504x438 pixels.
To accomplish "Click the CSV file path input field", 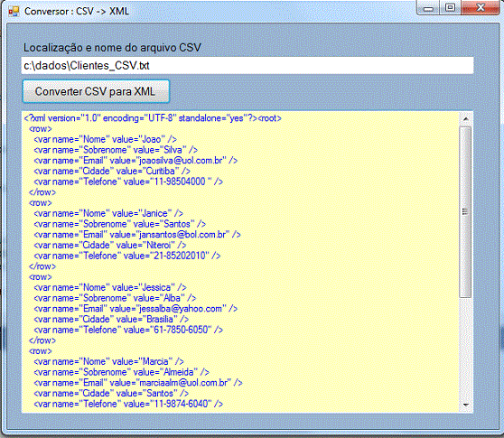I will tap(247, 66).
